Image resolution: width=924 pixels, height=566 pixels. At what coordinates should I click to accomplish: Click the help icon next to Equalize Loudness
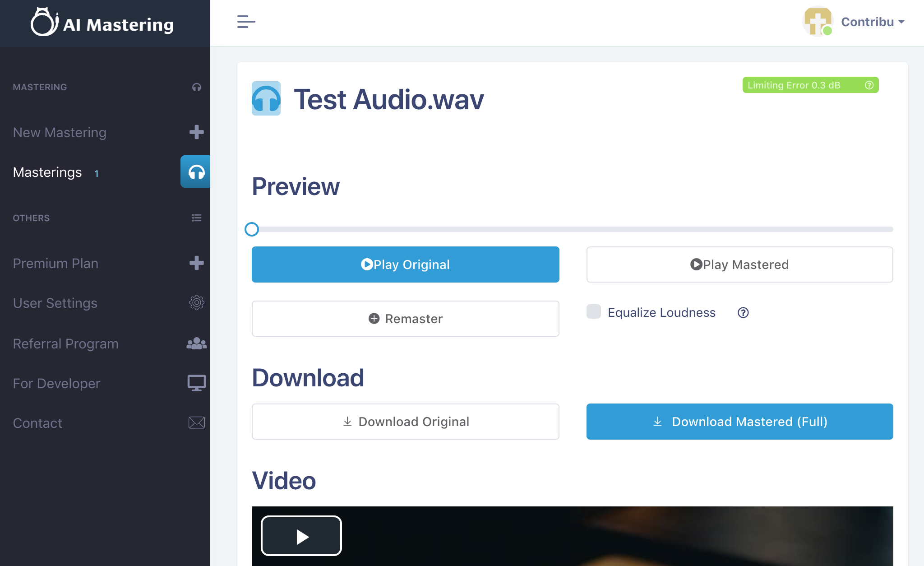coord(743,312)
